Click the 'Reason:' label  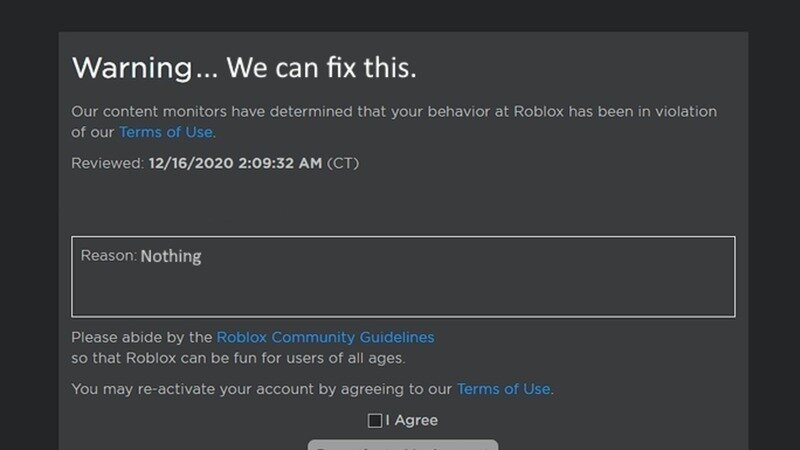pyautogui.click(x=108, y=256)
